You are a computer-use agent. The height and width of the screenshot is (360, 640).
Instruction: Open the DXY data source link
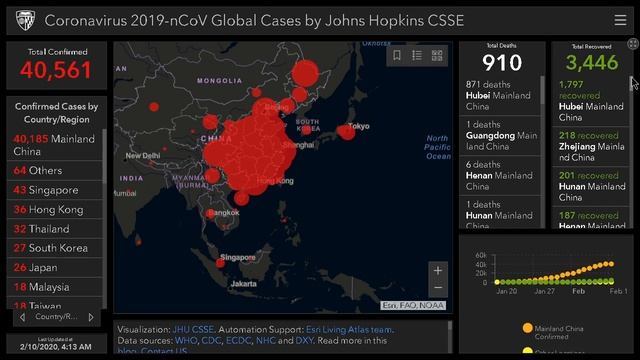(x=304, y=340)
